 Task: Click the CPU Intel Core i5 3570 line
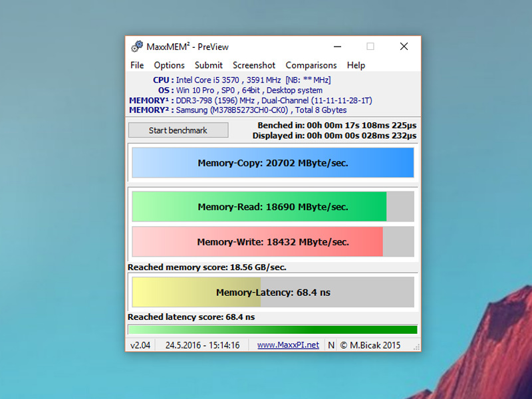click(241, 80)
